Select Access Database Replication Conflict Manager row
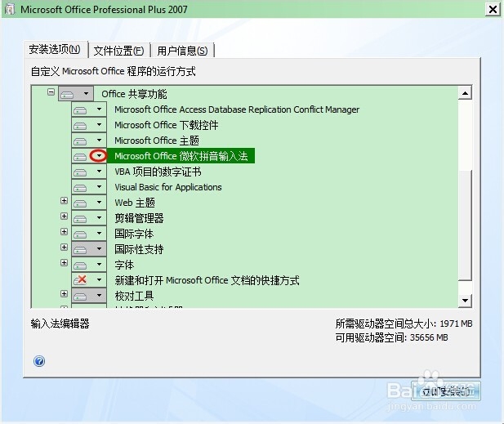This screenshot has height=424, width=504. point(237,109)
